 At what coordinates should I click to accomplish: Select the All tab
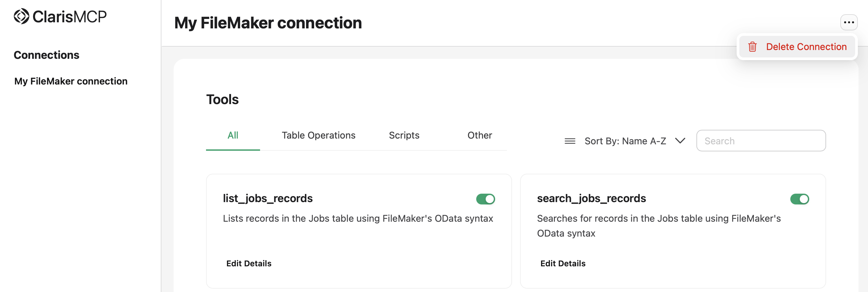click(x=233, y=136)
